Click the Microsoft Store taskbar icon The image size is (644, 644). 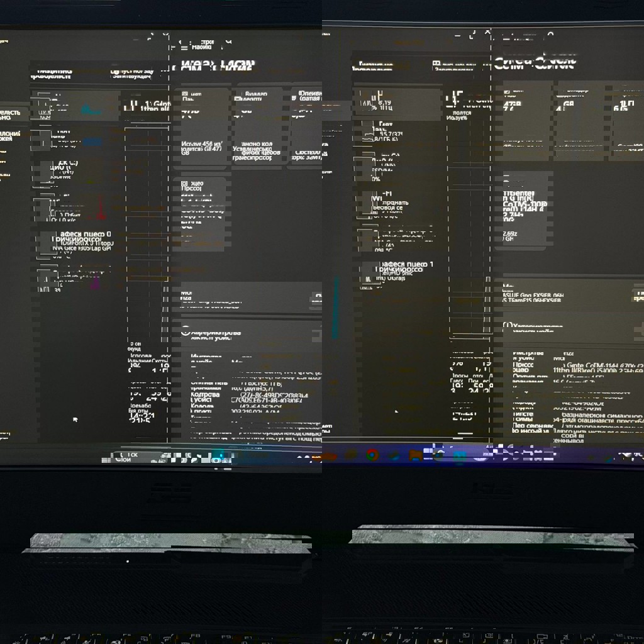pos(459,455)
